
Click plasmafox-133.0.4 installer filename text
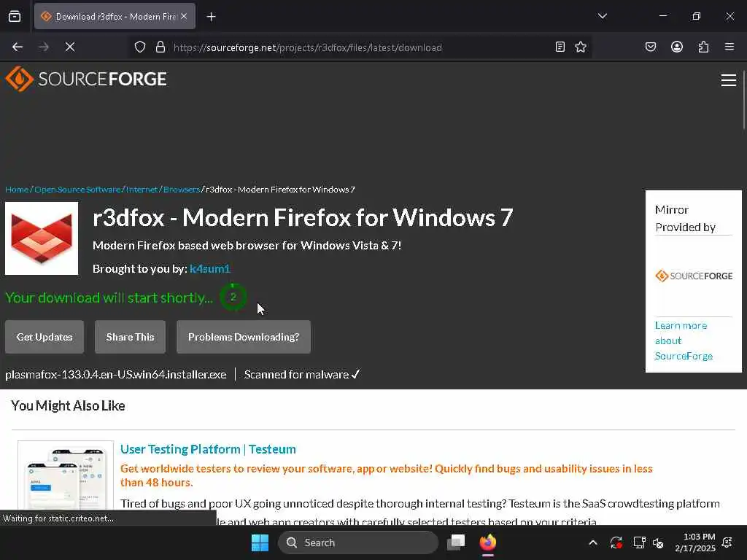coord(116,375)
